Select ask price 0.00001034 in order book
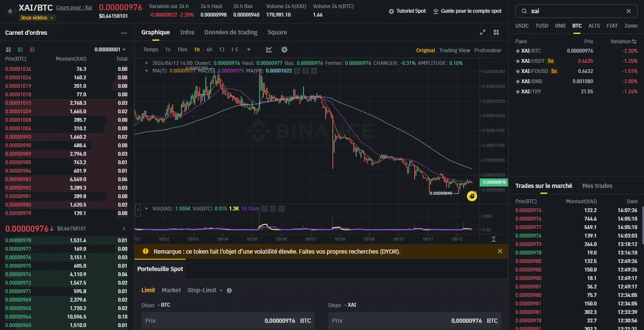Screen dimensions: 644x330 coord(18,69)
